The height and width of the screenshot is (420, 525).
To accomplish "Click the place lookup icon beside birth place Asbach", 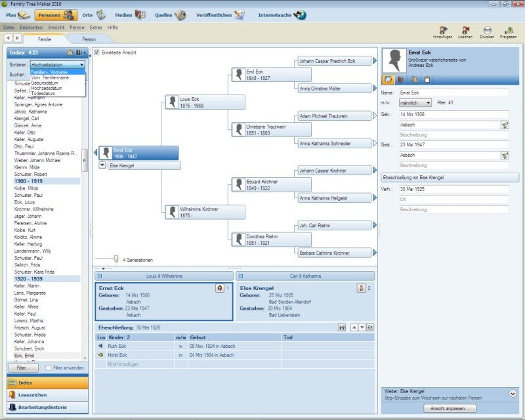I will point(505,125).
